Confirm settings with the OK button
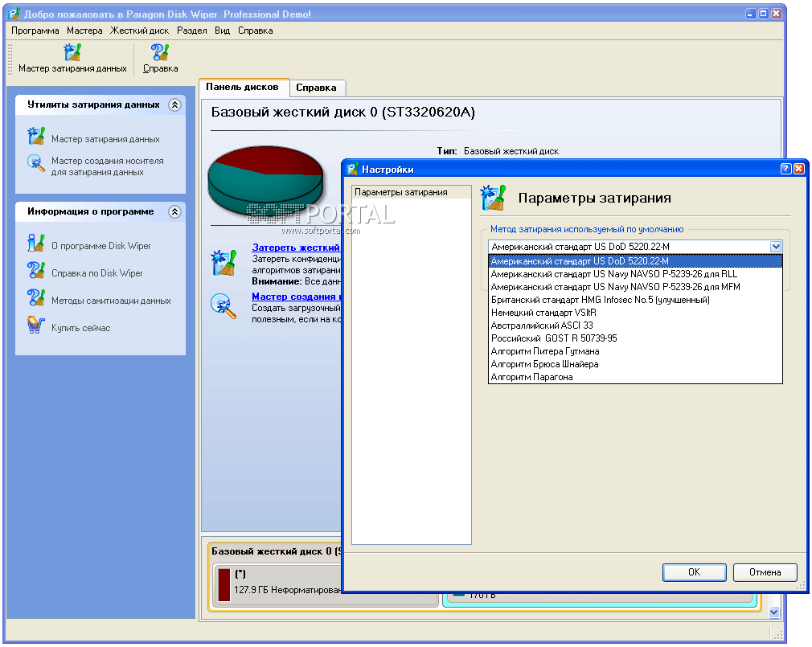 click(694, 572)
